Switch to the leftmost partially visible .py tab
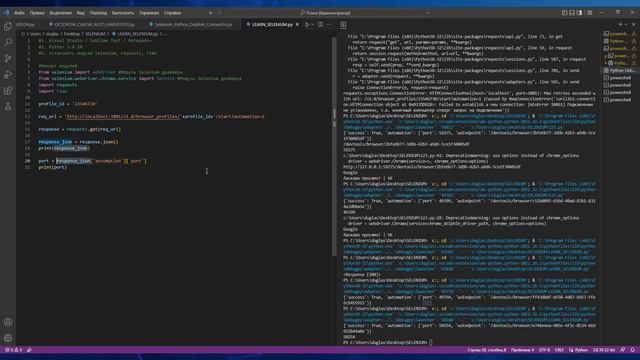 tap(29, 24)
